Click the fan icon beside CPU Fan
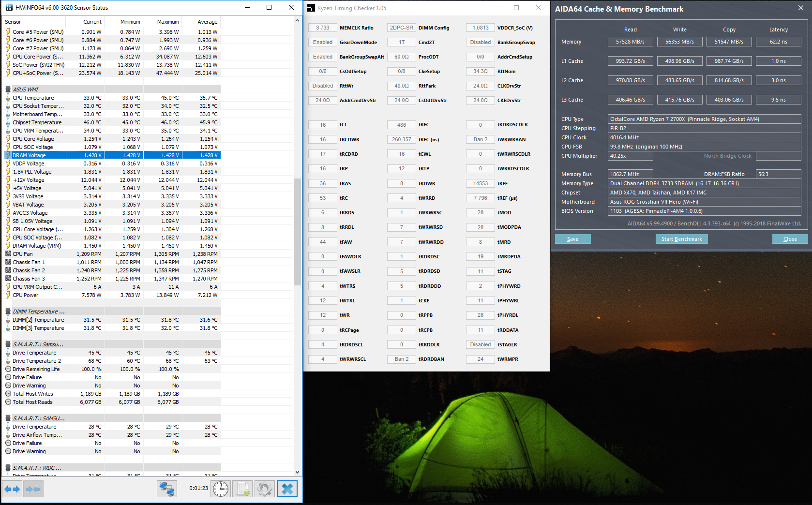Screen dimensions: 812x505 [8, 254]
